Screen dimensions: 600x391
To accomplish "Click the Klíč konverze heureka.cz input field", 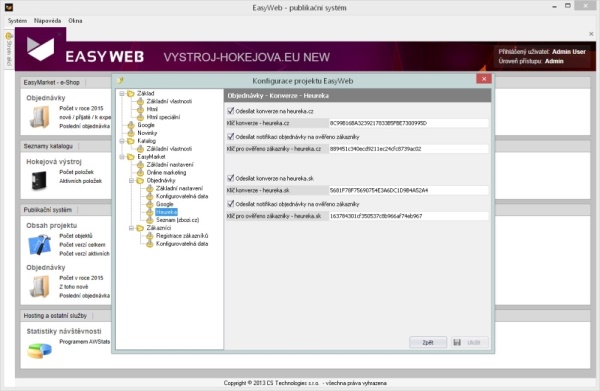I will pos(408,123).
